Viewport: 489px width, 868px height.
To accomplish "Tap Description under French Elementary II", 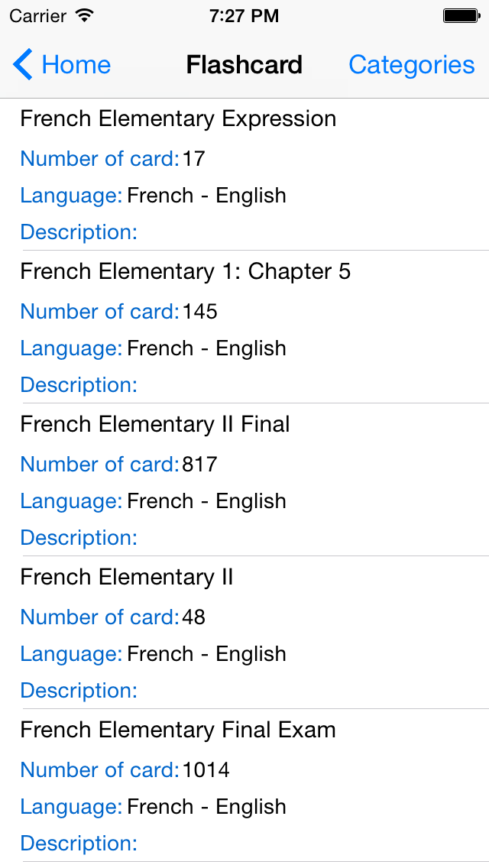I will [79, 691].
